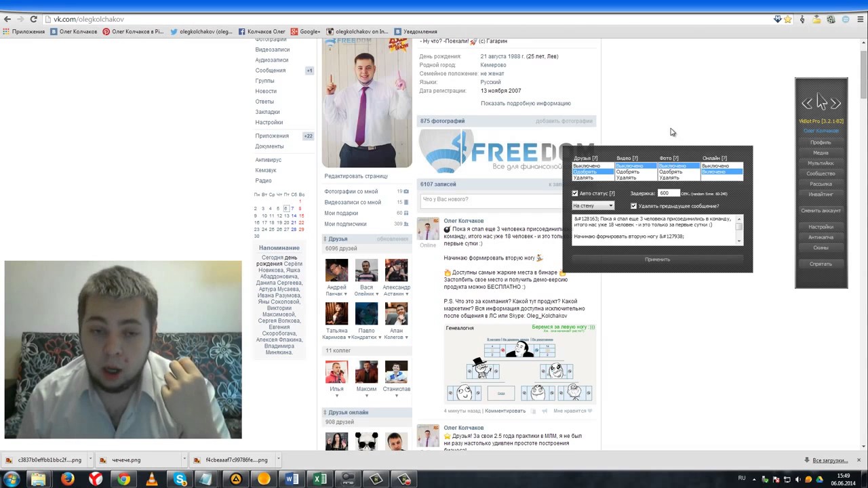Switch to Chrome in the taskbar
This screenshot has height=488, width=868.
click(x=123, y=479)
